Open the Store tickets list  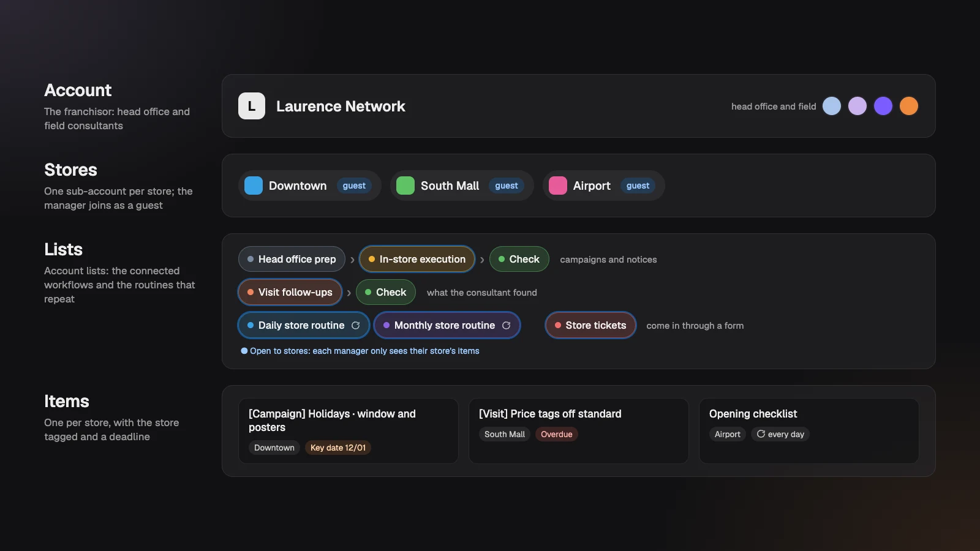coord(590,325)
